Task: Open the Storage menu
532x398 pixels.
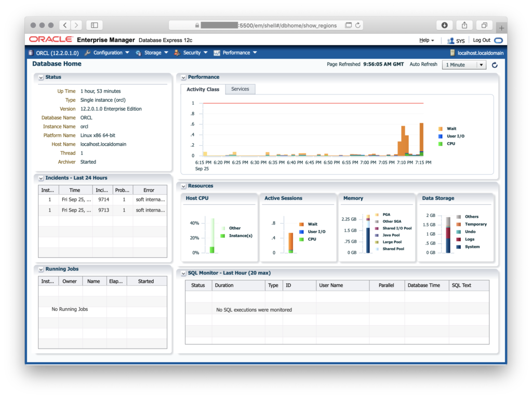Action: (156, 53)
